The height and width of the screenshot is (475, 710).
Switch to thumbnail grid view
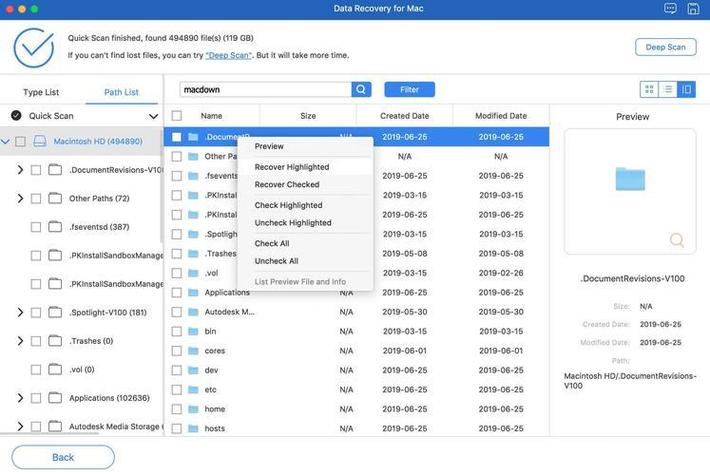[x=649, y=89]
